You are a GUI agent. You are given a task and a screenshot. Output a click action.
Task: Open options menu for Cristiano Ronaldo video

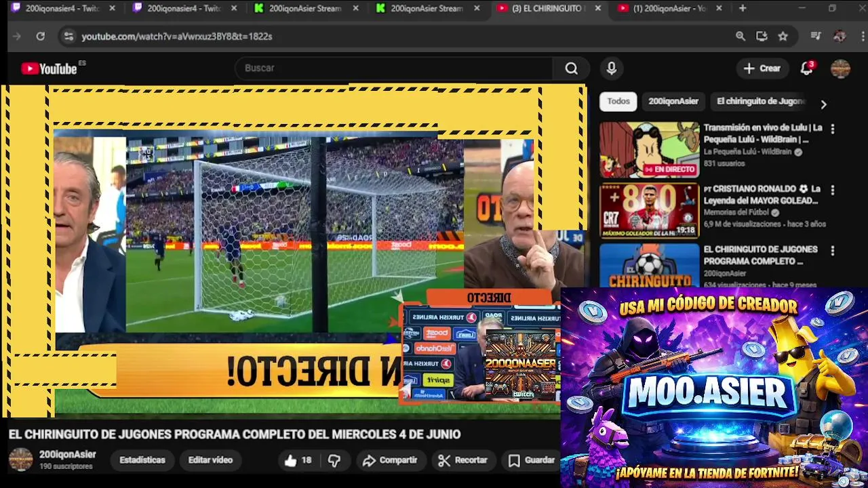[x=833, y=190]
